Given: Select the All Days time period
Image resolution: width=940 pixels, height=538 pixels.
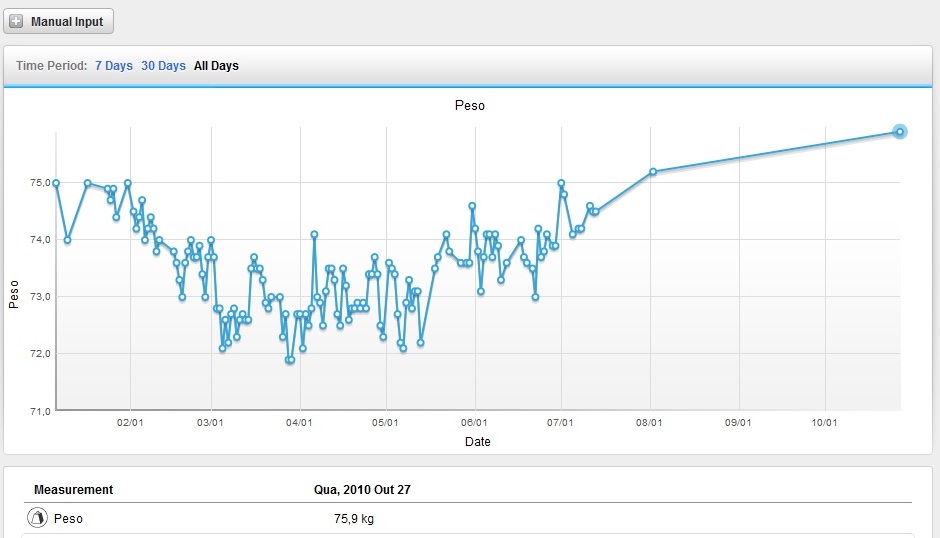Looking at the screenshot, I should [216, 66].
